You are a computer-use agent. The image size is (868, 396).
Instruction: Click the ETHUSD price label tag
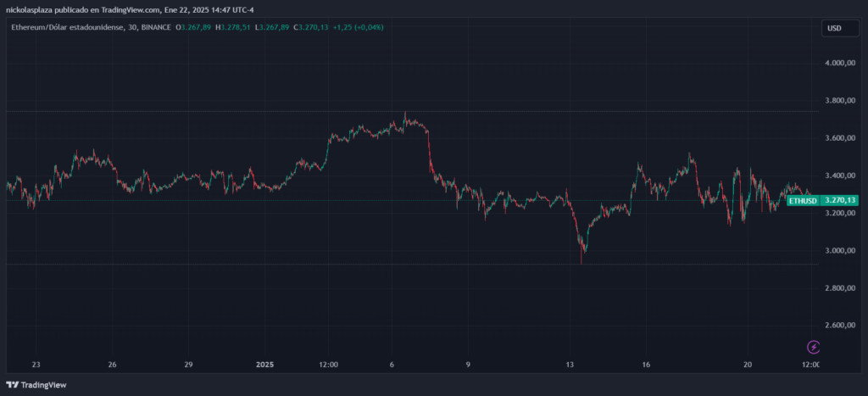tap(803, 200)
